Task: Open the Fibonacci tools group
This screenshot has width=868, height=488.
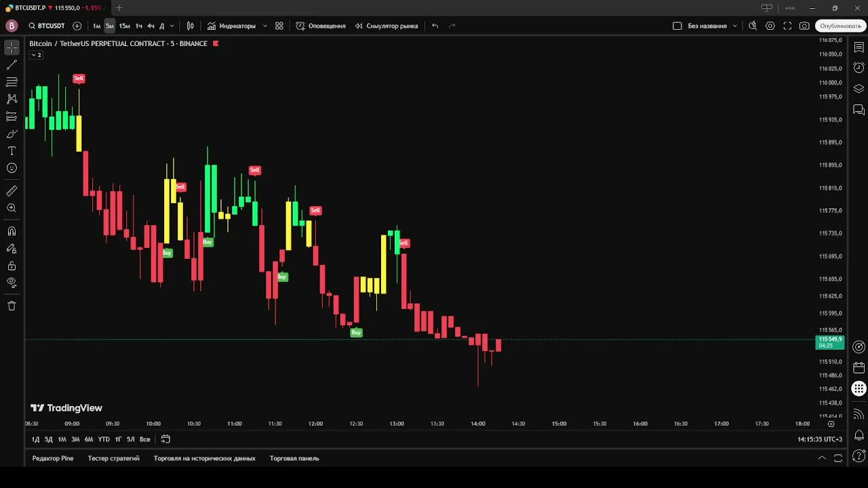Action: (12, 82)
